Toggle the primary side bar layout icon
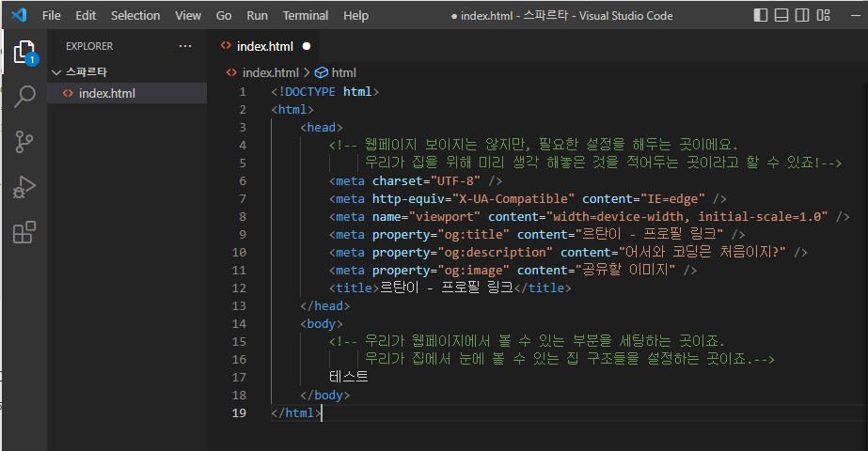Screen dimensions: 868x451 [x=761, y=15]
